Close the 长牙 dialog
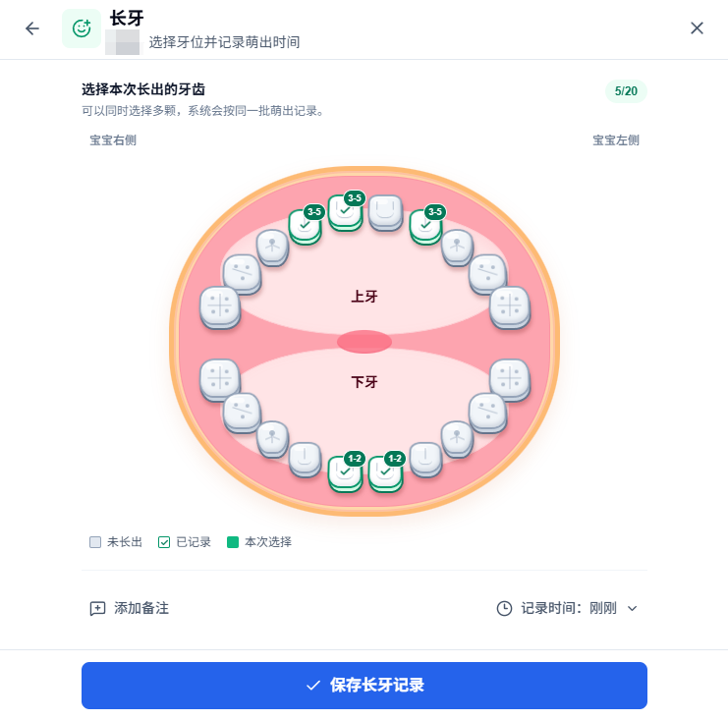 [697, 28]
